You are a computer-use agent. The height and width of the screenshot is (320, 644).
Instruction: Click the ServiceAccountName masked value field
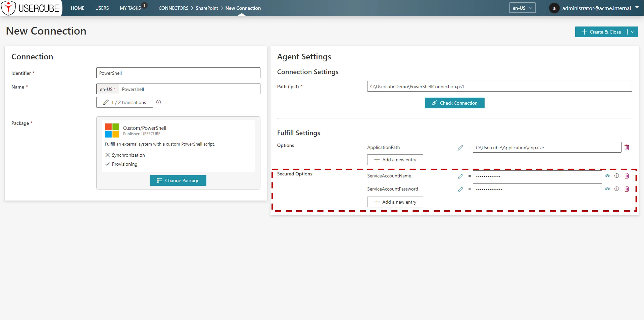[x=537, y=176]
